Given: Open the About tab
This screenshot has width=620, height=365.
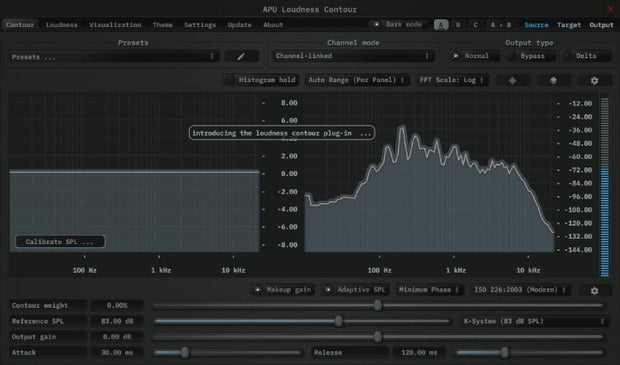Looking at the screenshot, I should coord(273,25).
